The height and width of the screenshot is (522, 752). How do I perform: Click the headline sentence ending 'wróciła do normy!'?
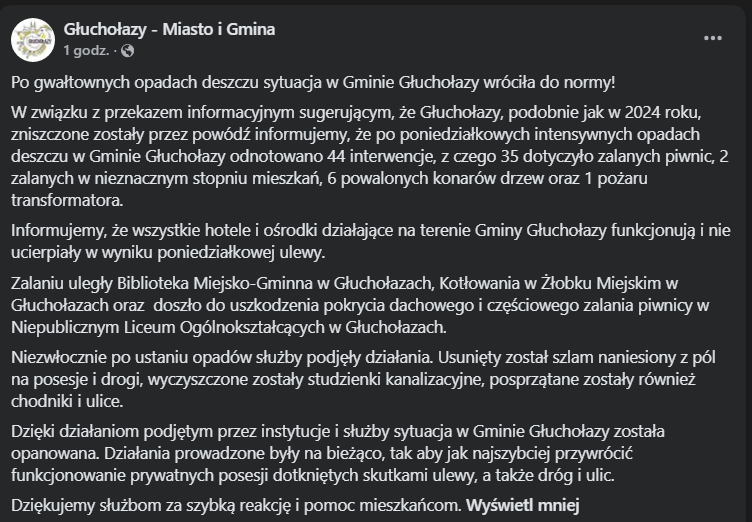point(313,83)
